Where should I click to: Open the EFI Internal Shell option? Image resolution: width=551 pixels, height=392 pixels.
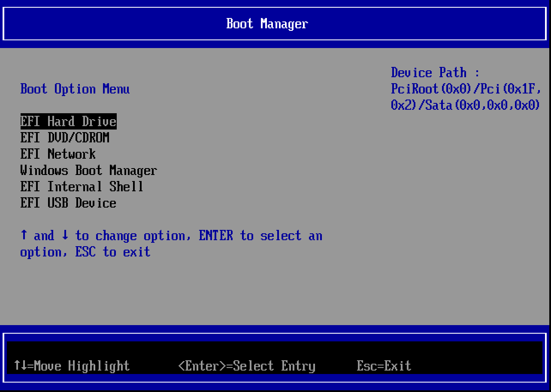point(82,187)
